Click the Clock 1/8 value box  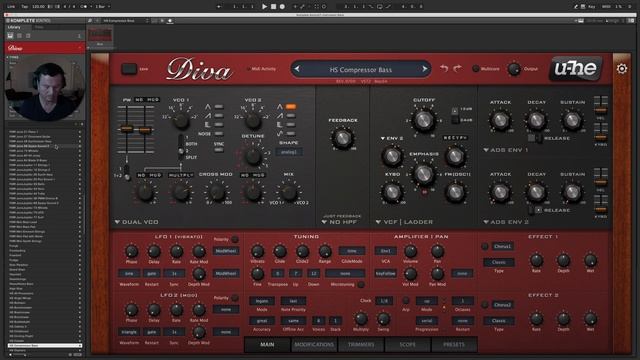(x=384, y=301)
